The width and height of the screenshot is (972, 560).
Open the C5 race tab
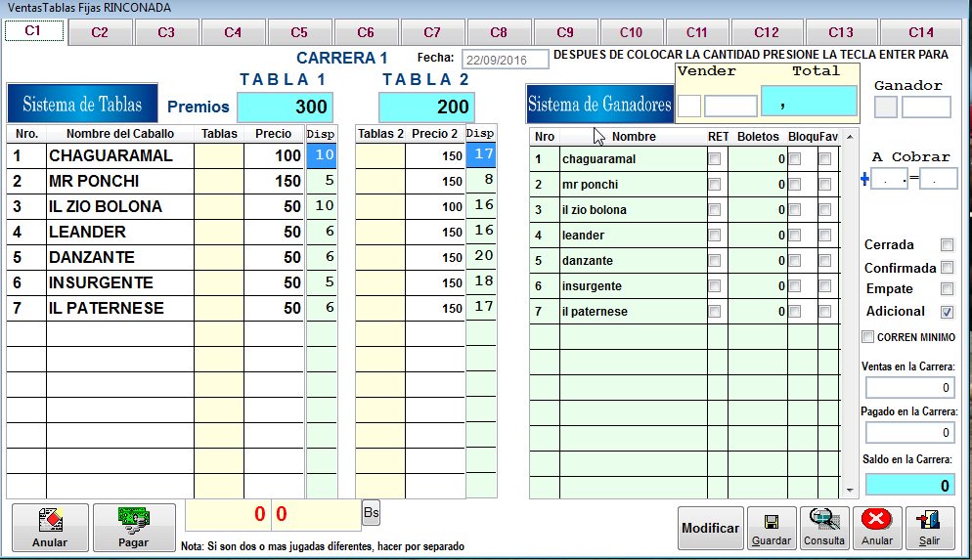299,32
